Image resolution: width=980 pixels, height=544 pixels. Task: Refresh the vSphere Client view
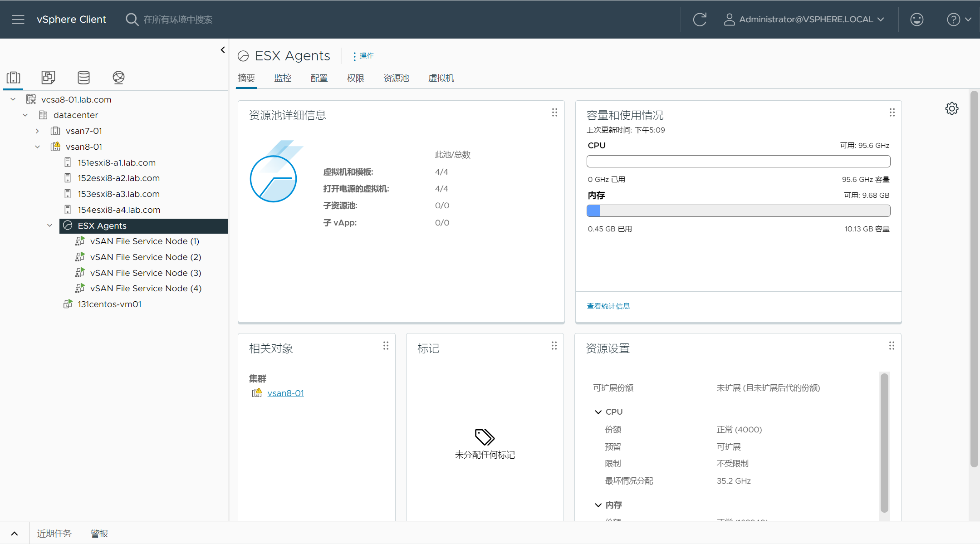(x=700, y=20)
